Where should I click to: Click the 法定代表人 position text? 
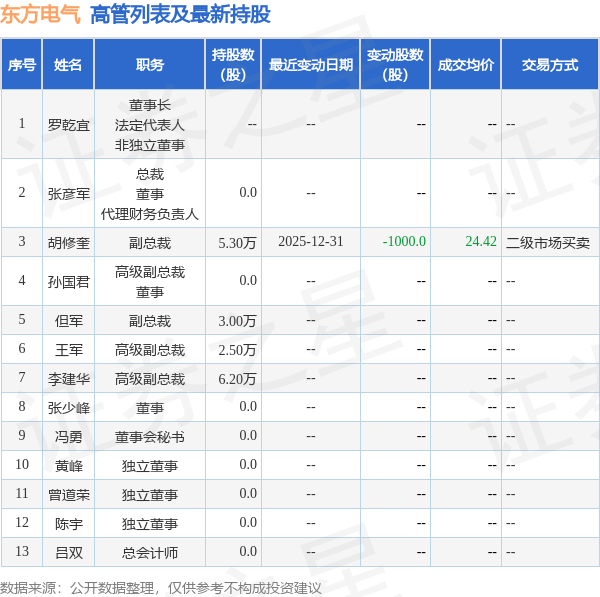tap(150, 125)
